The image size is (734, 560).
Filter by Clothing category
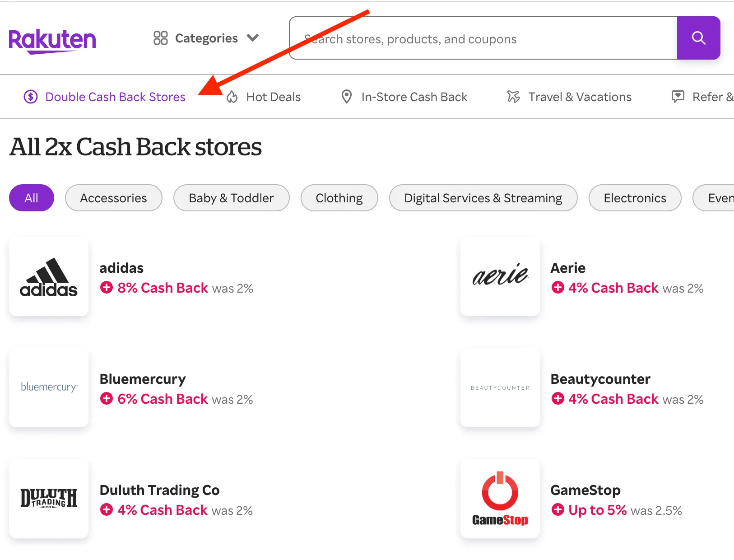click(x=339, y=198)
